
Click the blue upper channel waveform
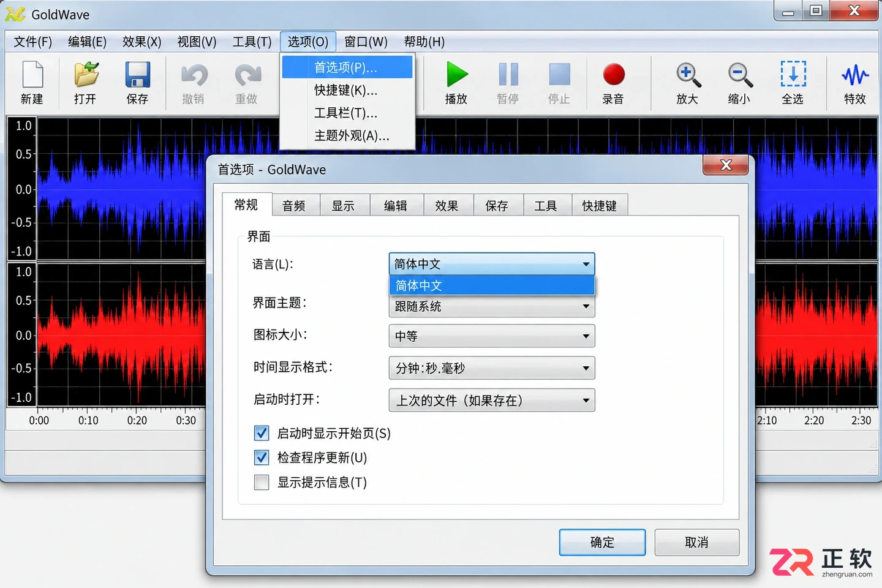(x=121, y=189)
